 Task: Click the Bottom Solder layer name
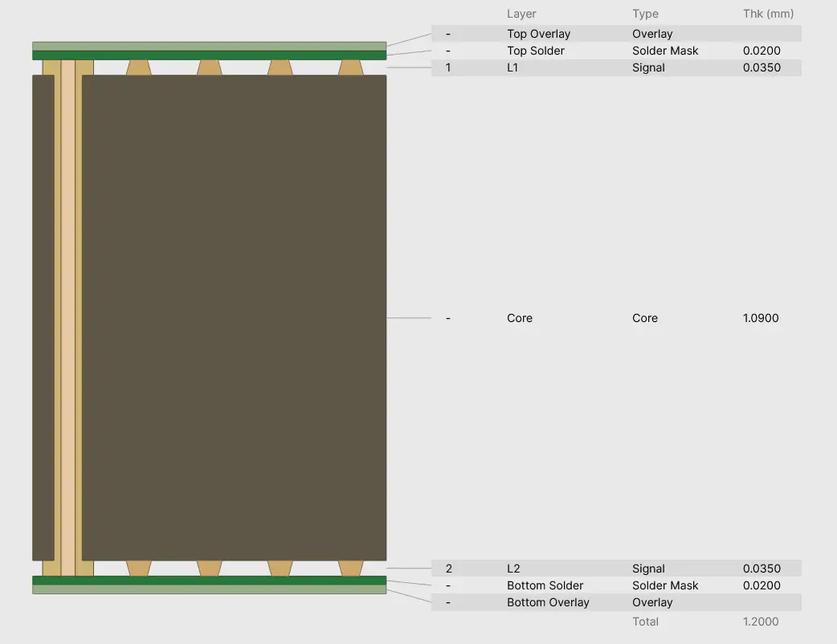(x=545, y=585)
